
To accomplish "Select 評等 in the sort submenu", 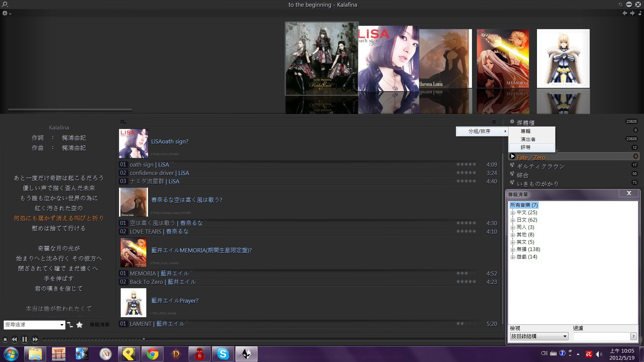I will coord(526,147).
